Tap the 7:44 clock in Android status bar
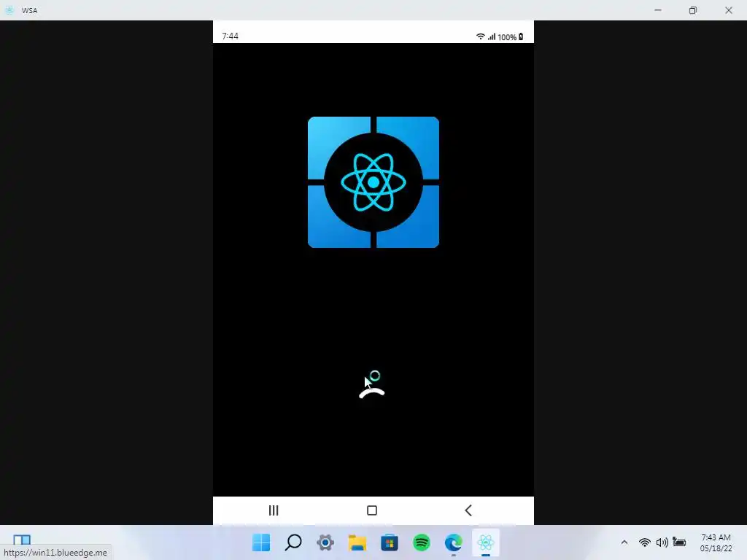The width and height of the screenshot is (747, 560). click(230, 36)
